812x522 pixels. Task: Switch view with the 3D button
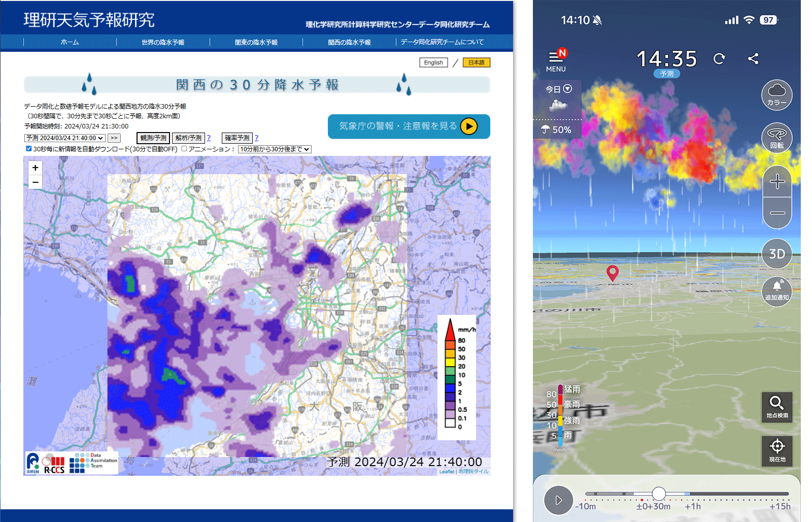pyautogui.click(x=776, y=254)
